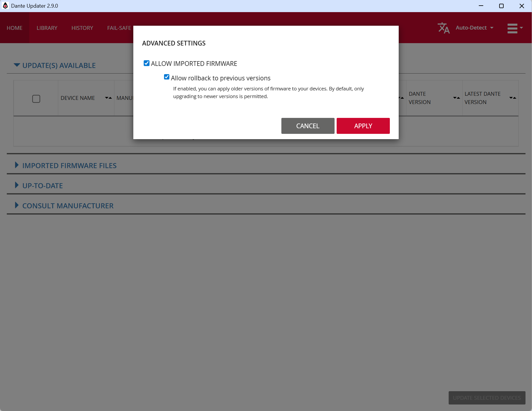Sort by Device Name column arrows

(x=108, y=98)
